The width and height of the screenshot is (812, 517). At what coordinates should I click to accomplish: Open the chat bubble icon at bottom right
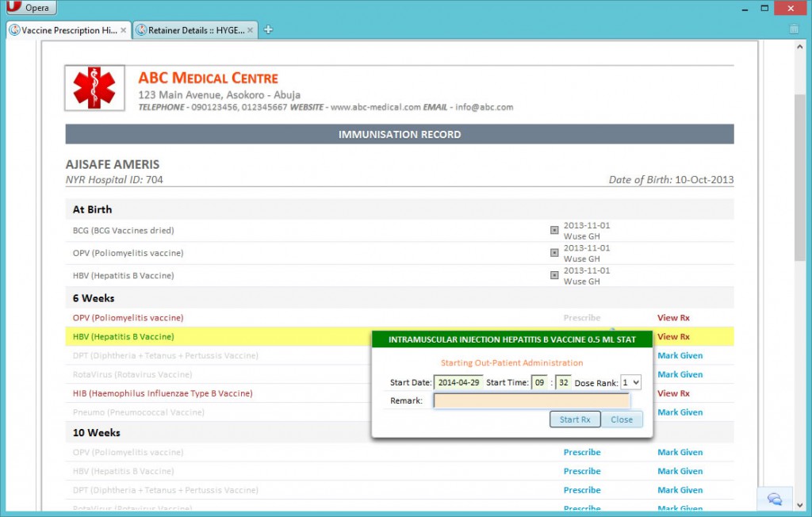coord(773,499)
